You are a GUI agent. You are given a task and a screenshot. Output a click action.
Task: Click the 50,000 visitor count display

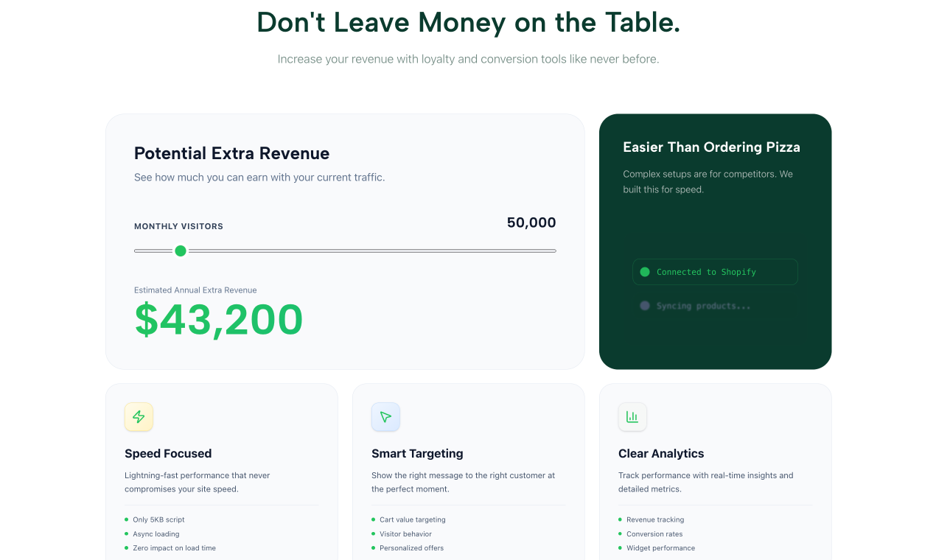pyautogui.click(x=531, y=223)
